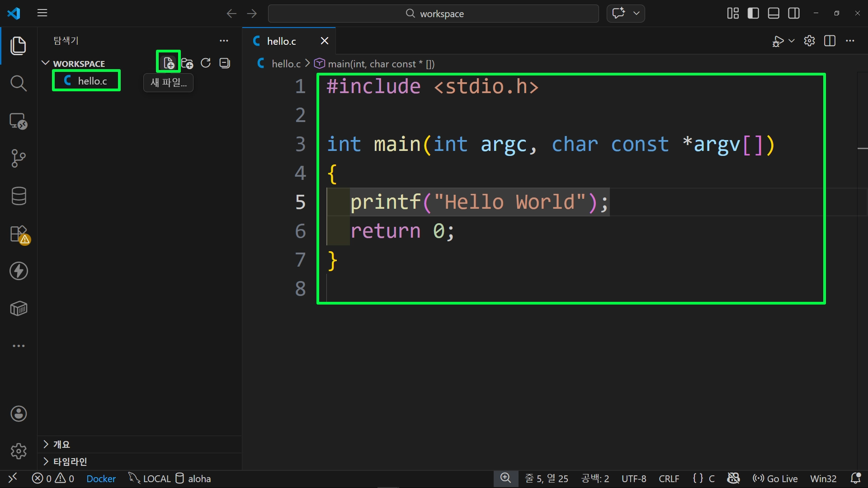This screenshot has height=488, width=868.
Task: Toggle the secondary side bar visibility
Action: (x=794, y=13)
